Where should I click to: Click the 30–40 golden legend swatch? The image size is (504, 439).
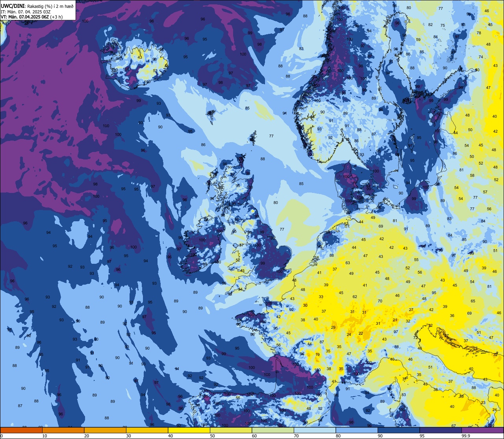(x=147, y=430)
